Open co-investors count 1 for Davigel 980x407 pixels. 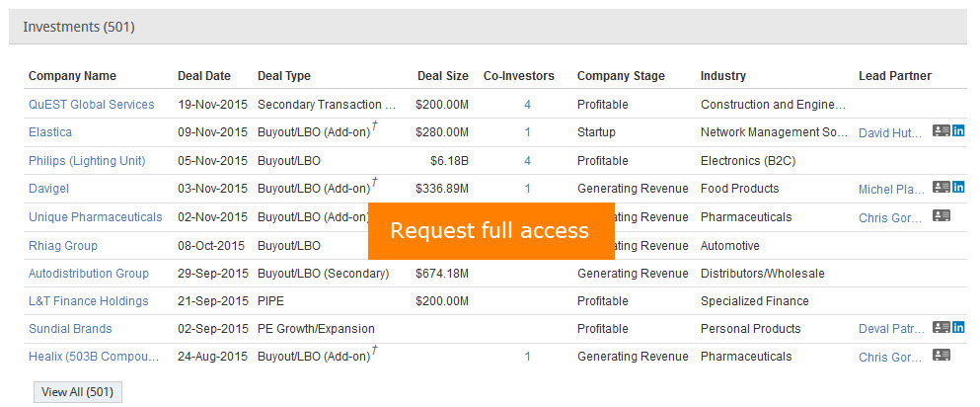pyautogui.click(x=527, y=188)
